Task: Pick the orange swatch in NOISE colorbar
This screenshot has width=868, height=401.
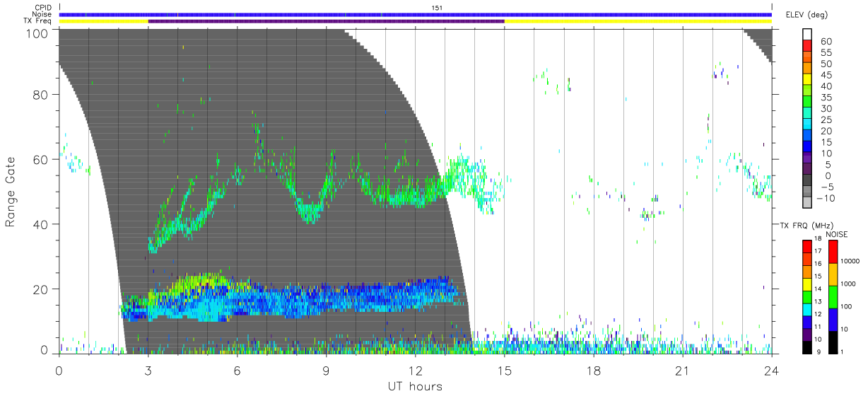Action: (833, 274)
